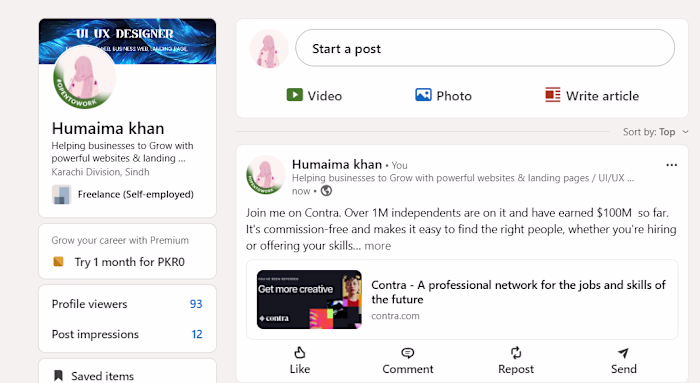This screenshot has height=383, width=700.
Task: Click sidebar headline Helping businesses to Grow
Action: click(122, 152)
